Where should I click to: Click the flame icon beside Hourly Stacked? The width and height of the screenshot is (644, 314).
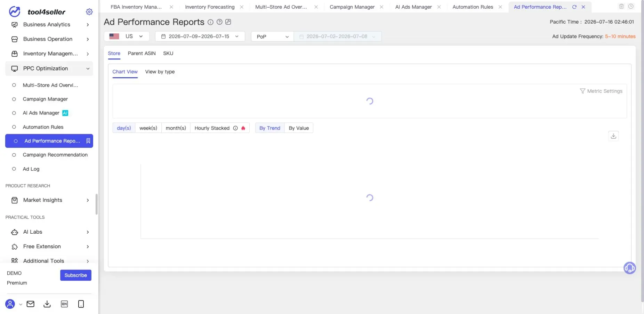click(x=243, y=128)
